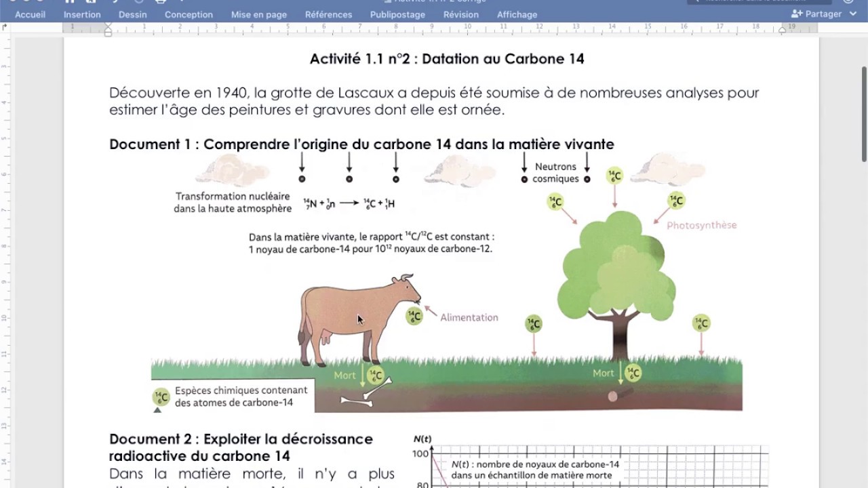
Task: Open the Accueil ribbon tab
Action: tap(31, 14)
